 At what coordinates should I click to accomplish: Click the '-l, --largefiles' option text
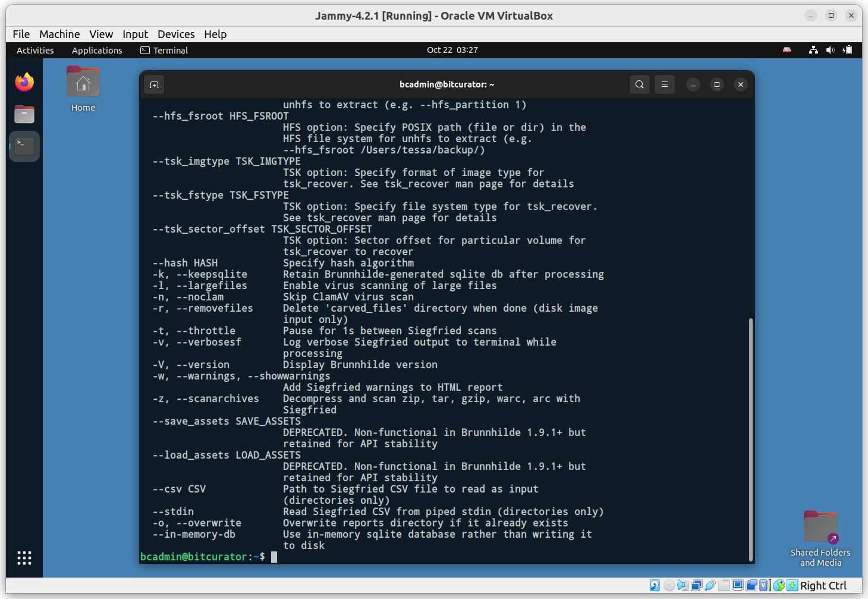(200, 286)
